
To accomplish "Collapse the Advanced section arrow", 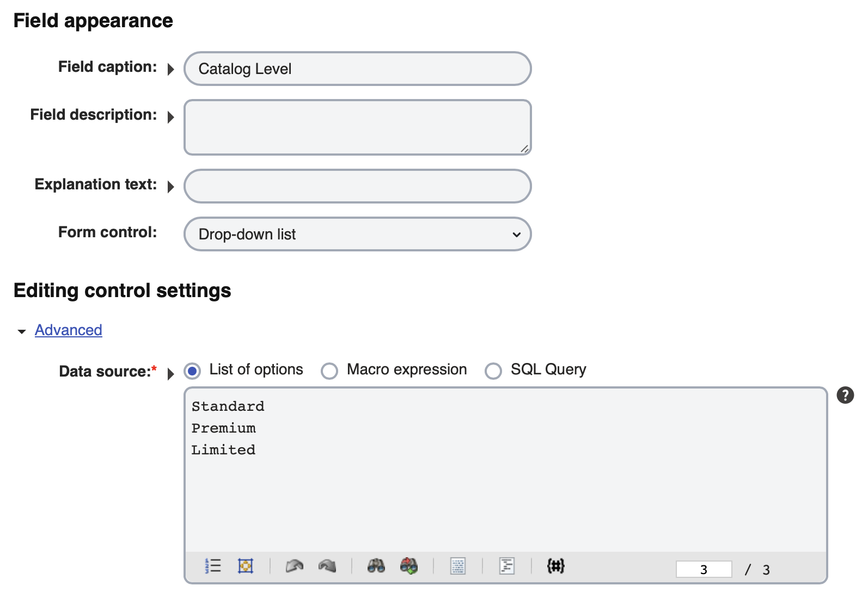I will (22, 331).
